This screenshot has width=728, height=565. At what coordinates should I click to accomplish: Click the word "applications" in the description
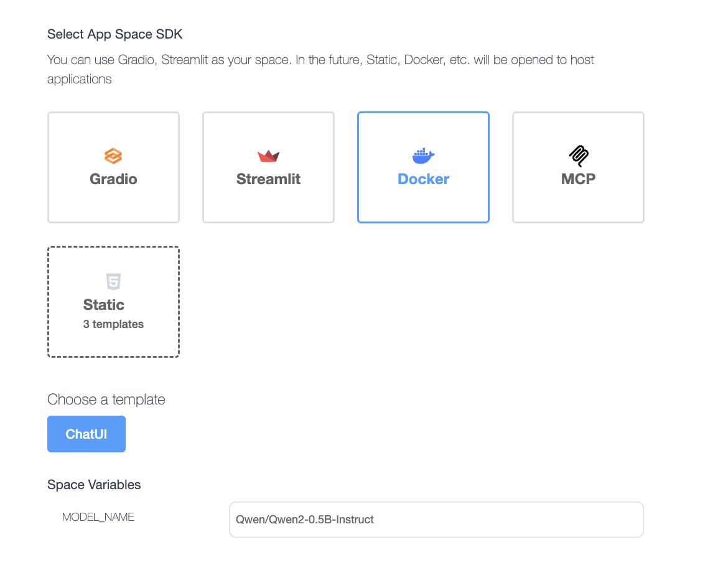point(80,80)
